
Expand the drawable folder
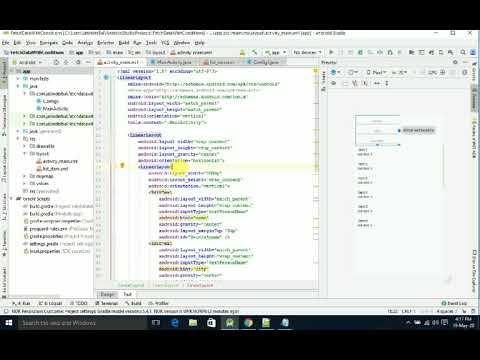click(24, 146)
